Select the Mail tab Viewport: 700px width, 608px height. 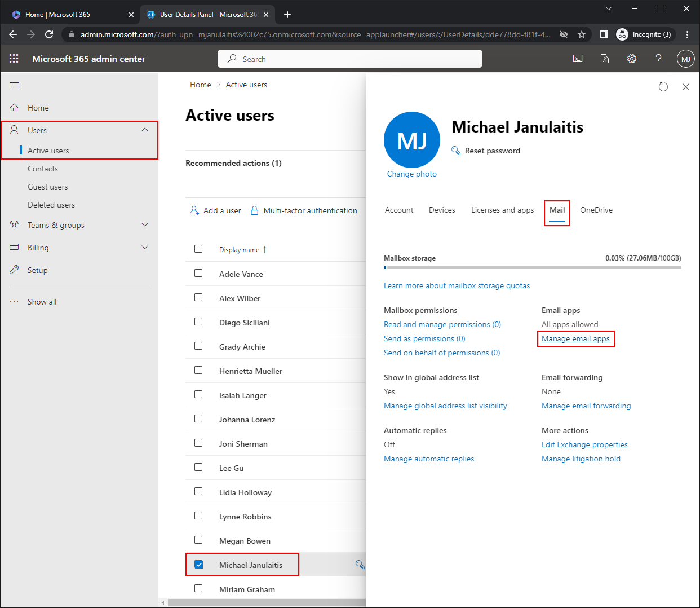point(557,210)
